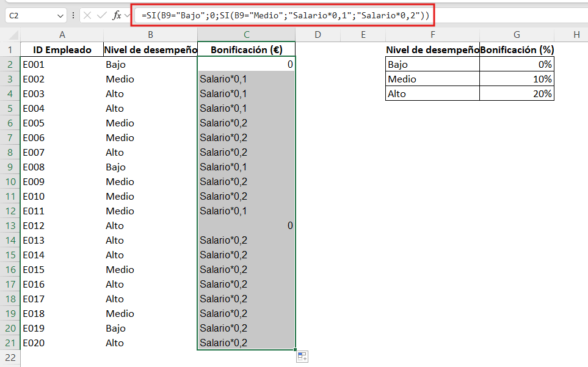Select column C header

(247, 35)
